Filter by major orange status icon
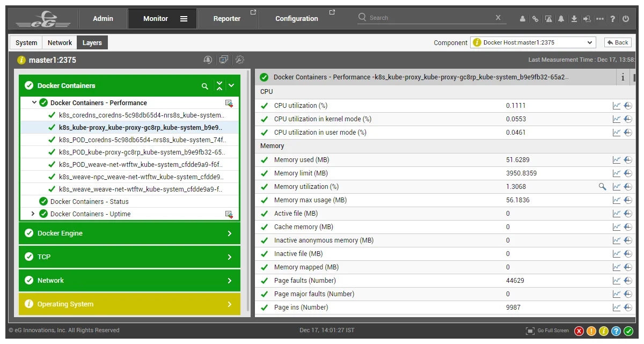This screenshot has width=644, height=344. pyautogui.click(x=591, y=331)
